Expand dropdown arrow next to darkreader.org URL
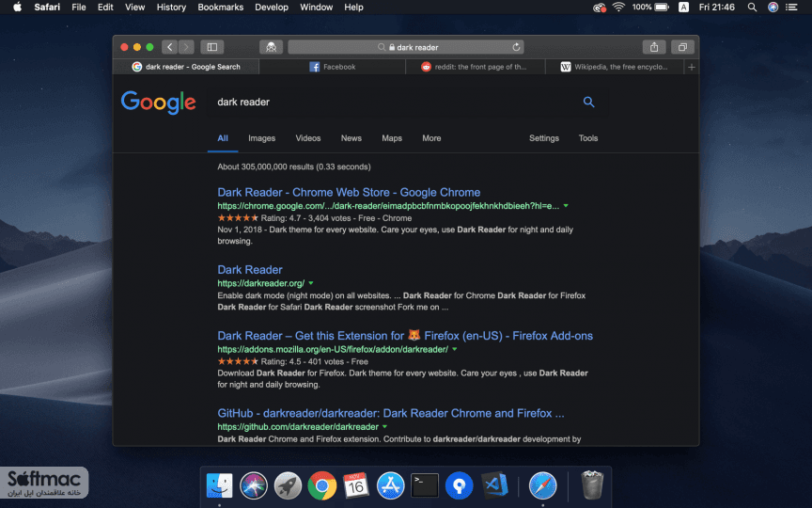The height and width of the screenshot is (508, 812). (x=311, y=283)
